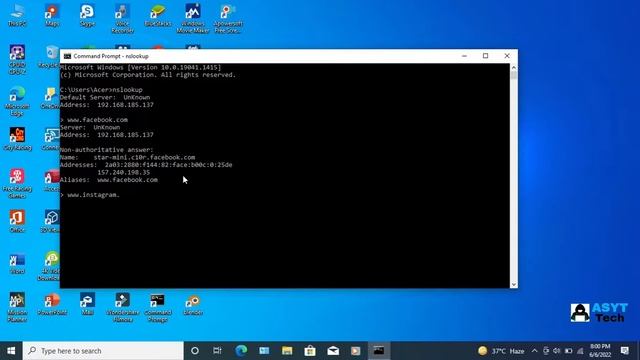The width and height of the screenshot is (640, 360).
Task: Open the 37°C Haze weather widget
Action: 501,351
